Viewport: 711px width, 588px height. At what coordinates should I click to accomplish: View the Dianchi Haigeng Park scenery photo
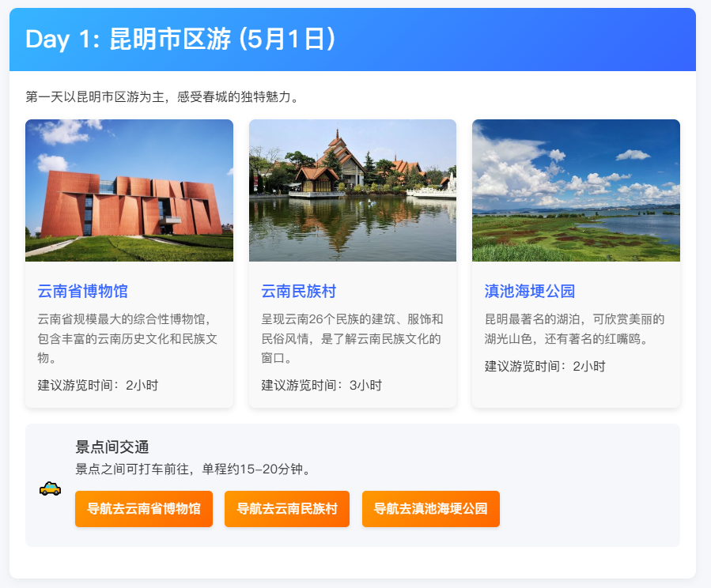point(575,190)
